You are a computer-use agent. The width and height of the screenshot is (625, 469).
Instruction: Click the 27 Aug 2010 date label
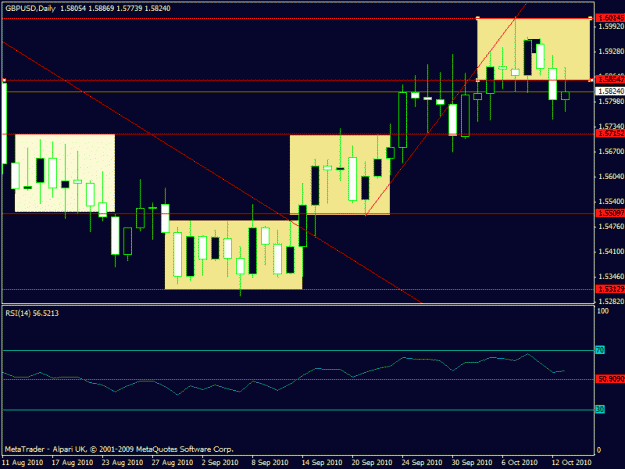[x=172, y=463]
